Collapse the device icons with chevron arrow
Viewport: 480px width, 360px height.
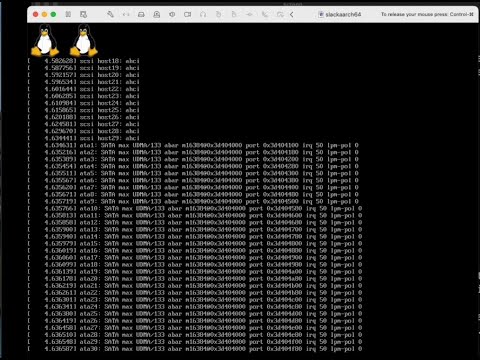click(292, 14)
